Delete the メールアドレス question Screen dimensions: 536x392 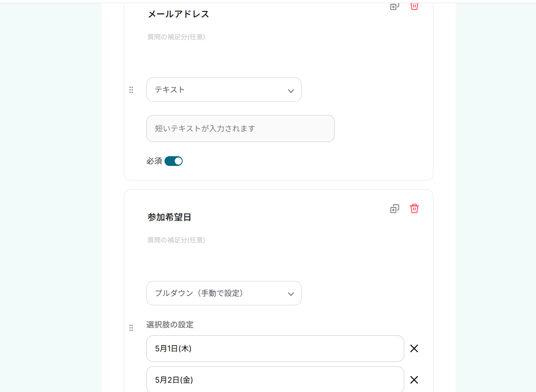click(x=414, y=7)
